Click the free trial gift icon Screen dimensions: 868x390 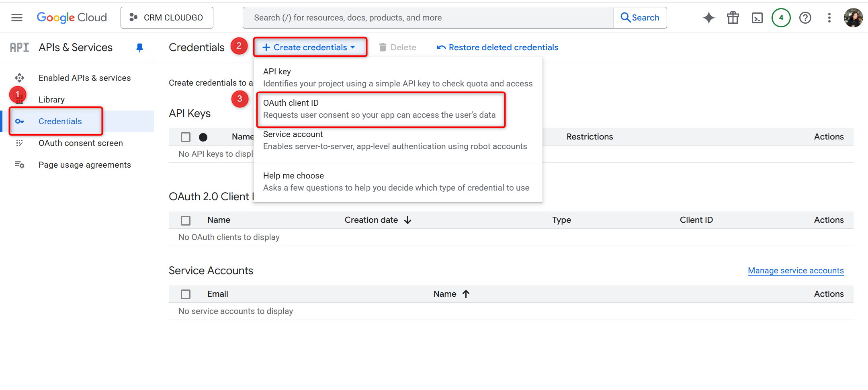pos(733,18)
